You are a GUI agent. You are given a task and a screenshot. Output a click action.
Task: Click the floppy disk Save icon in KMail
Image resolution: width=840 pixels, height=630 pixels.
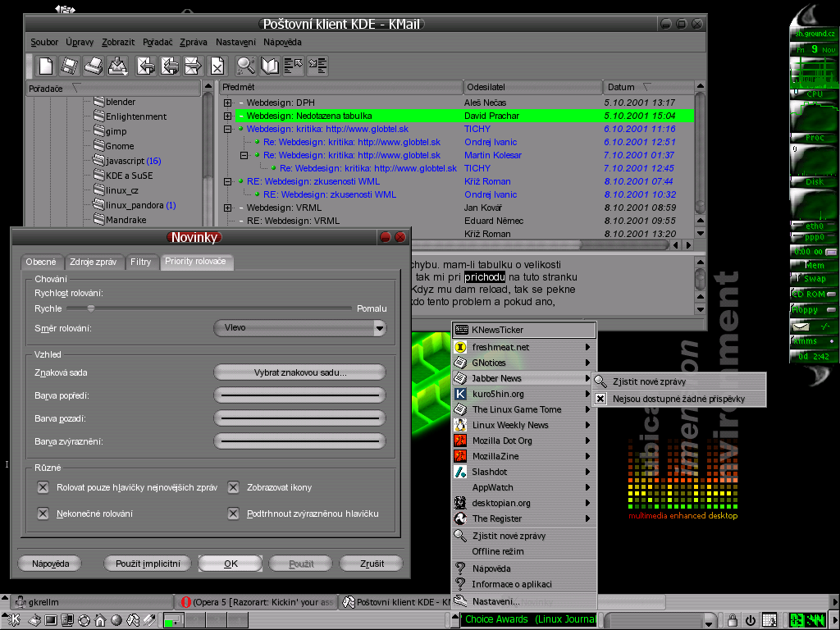(x=69, y=66)
